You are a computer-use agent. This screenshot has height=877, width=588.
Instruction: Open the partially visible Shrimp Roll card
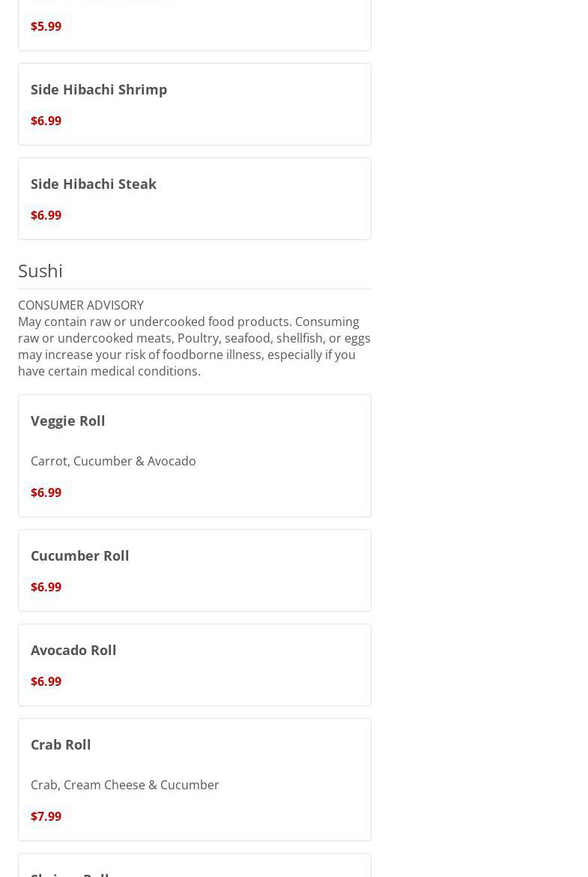coord(194,870)
